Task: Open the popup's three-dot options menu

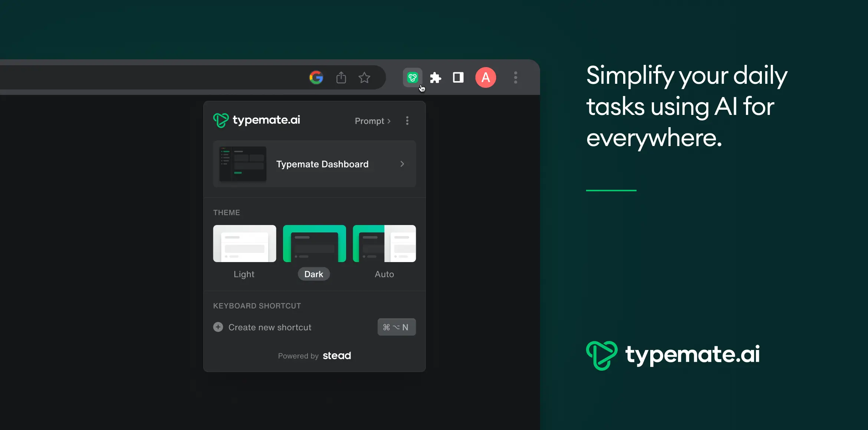Action: [x=407, y=121]
